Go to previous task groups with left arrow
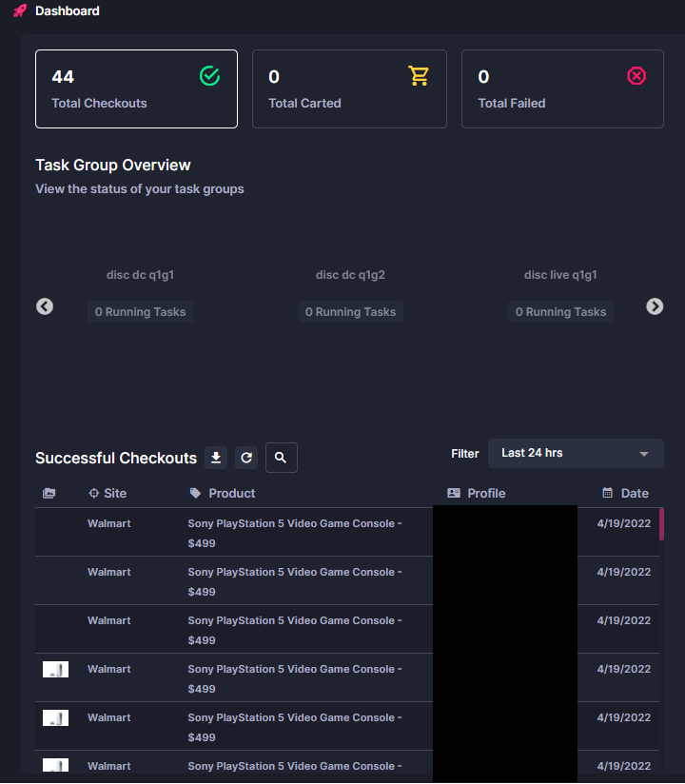The image size is (685, 784). tap(45, 306)
